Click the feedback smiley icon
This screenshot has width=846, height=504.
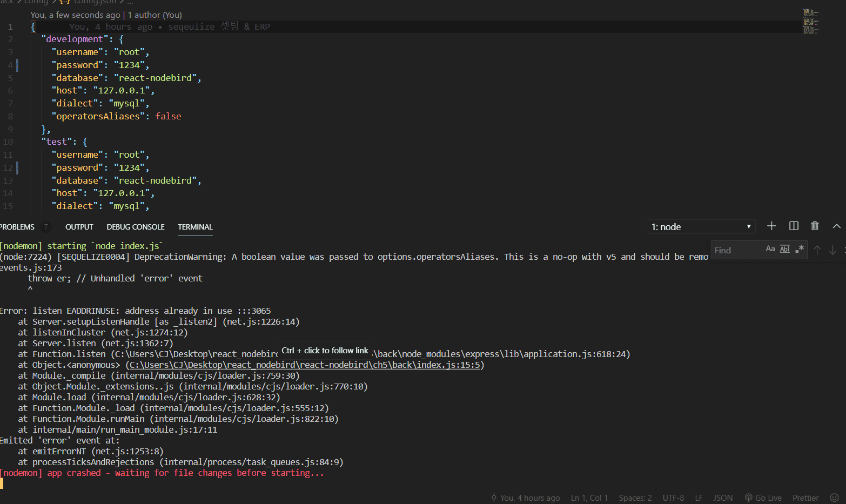tap(834, 498)
